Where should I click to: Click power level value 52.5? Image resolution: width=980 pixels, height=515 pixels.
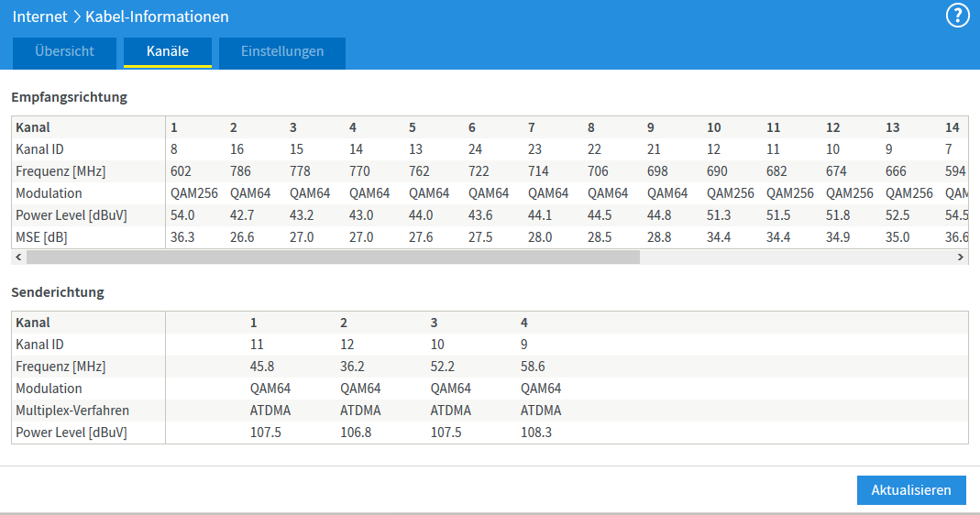click(x=897, y=215)
